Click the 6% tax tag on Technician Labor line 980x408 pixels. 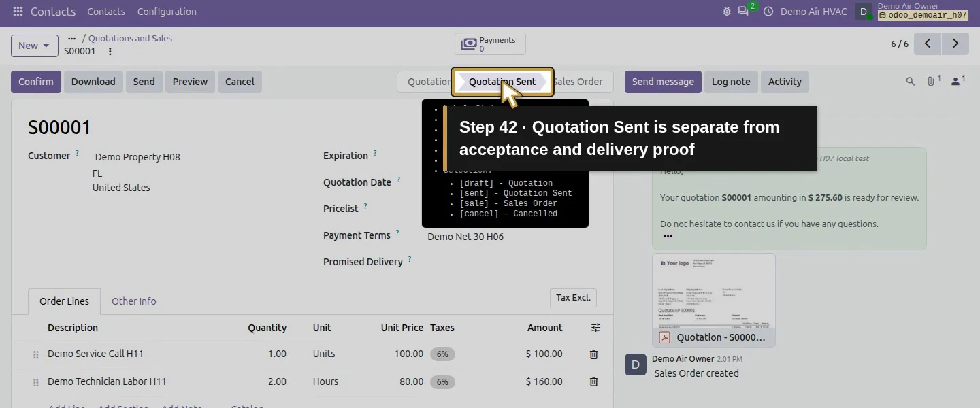(442, 382)
